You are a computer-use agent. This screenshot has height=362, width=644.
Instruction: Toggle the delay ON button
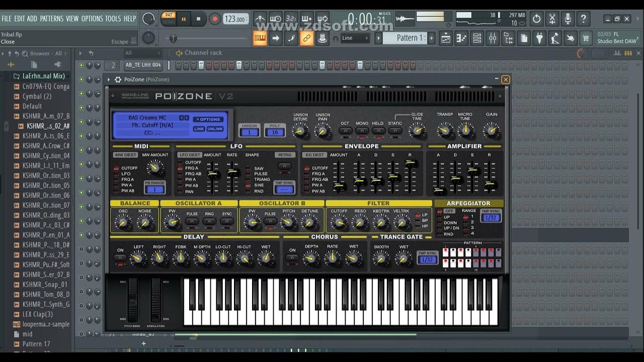tap(120, 257)
